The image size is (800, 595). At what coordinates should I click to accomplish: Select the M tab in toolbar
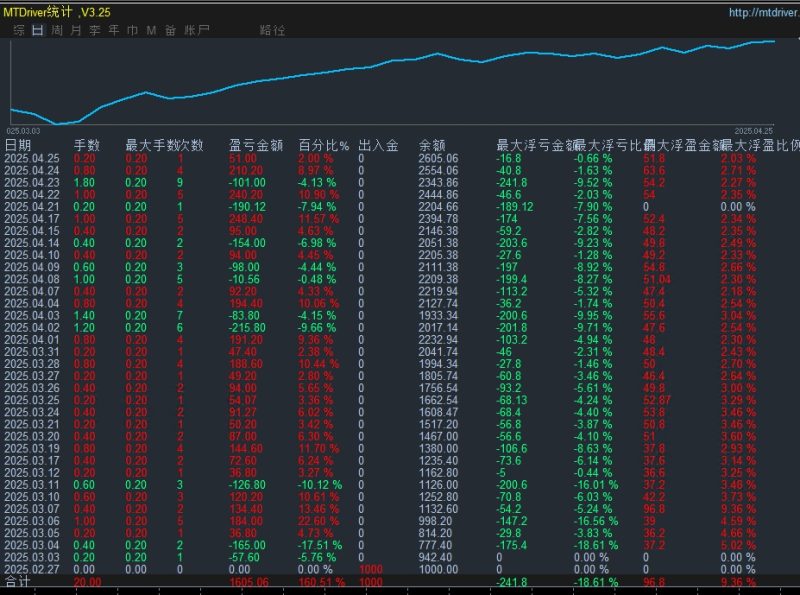point(151,31)
